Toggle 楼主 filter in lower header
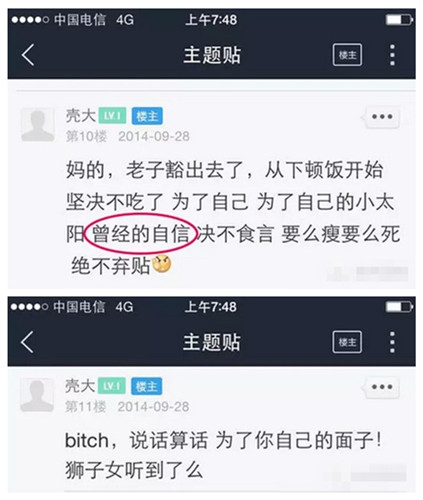This screenshot has width=423, height=500. [x=347, y=342]
